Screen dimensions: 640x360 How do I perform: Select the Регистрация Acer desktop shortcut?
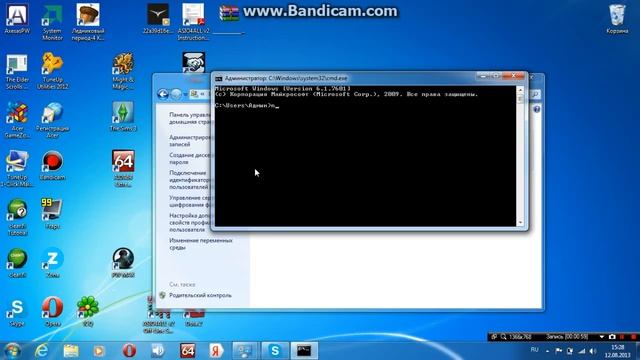pos(52,120)
